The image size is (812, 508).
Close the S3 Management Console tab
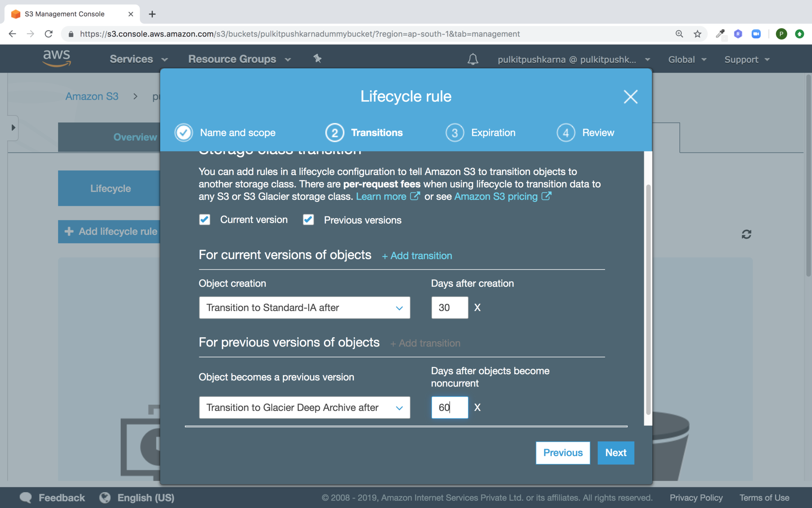130,14
